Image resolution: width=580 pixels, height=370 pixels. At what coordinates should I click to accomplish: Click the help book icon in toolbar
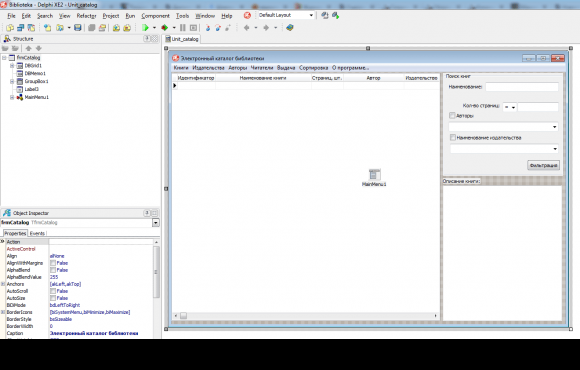pyautogui.click(x=290, y=28)
